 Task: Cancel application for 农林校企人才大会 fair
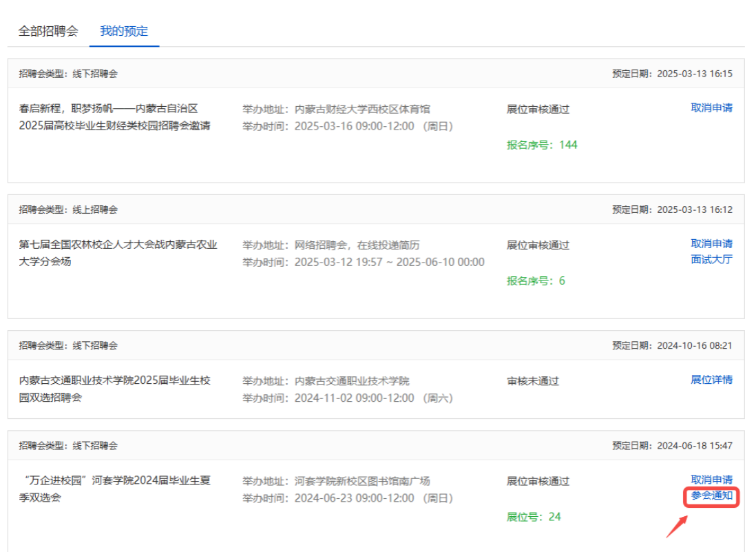[711, 243]
